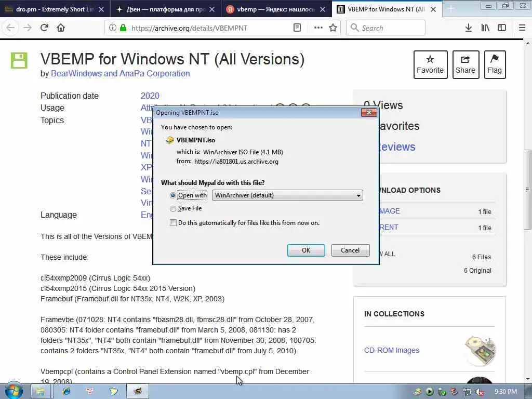Image resolution: width=532 pixels, height=399 pixels.
Task: Close the Дзен tab
Action: [x=212, y=9]
